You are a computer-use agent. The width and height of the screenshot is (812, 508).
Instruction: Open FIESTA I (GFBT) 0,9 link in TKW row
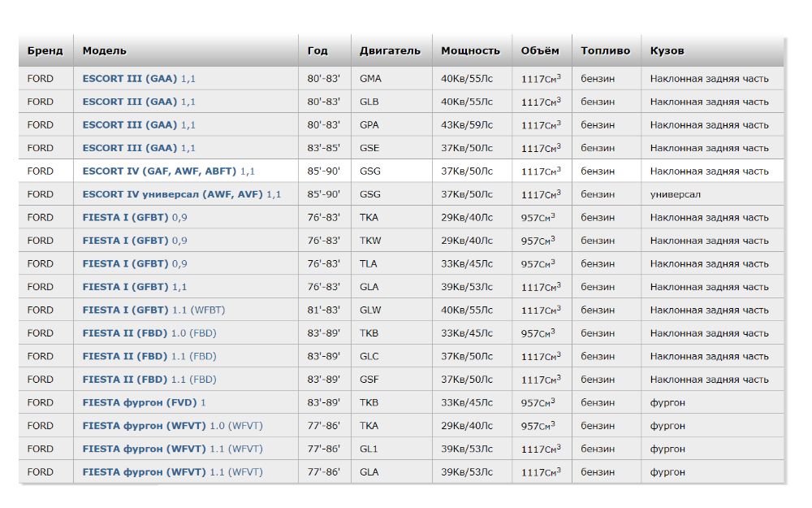135,241
